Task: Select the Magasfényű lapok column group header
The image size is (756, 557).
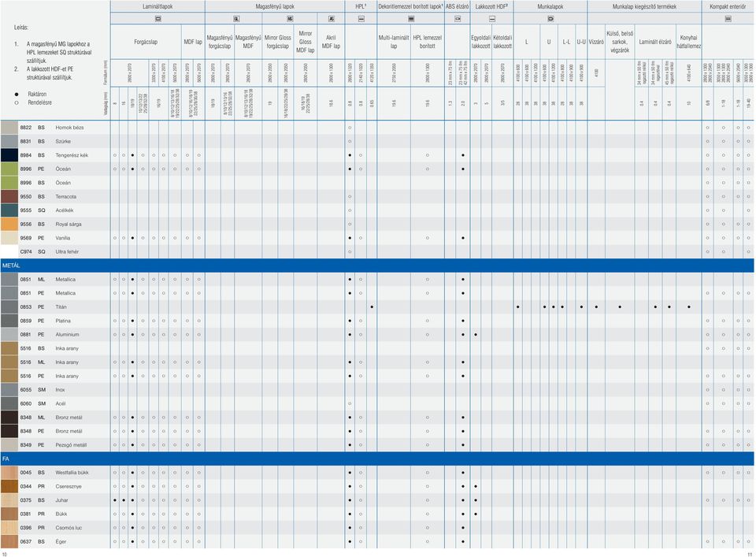Action: [x=275, y=7]
